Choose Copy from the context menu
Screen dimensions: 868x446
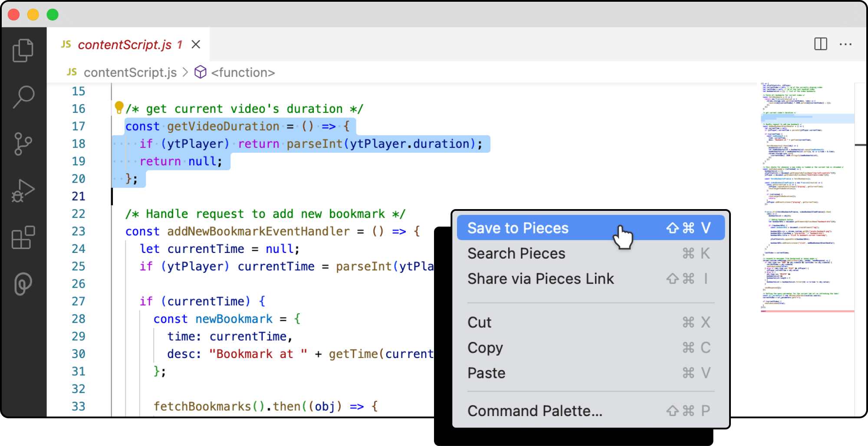[x=591, y=348]
